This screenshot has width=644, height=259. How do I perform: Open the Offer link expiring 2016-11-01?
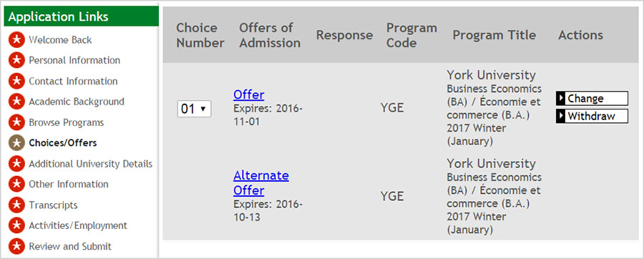click(248, 95)
